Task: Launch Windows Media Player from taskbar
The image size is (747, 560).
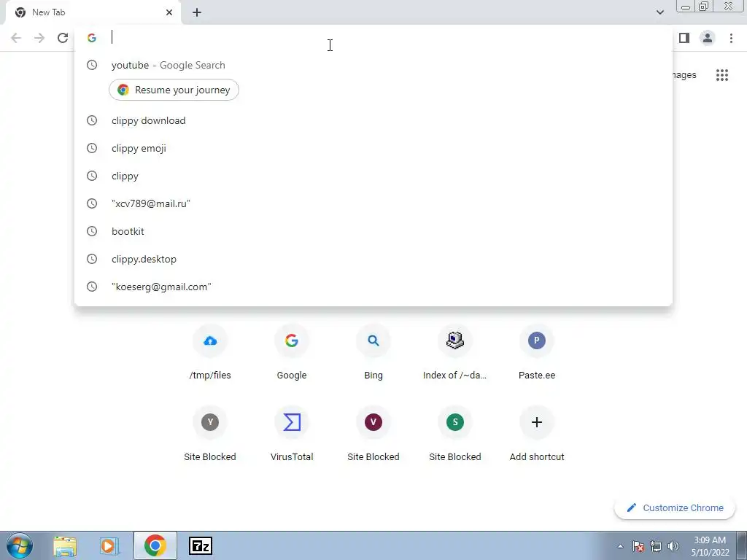Action: pos(109,545)
